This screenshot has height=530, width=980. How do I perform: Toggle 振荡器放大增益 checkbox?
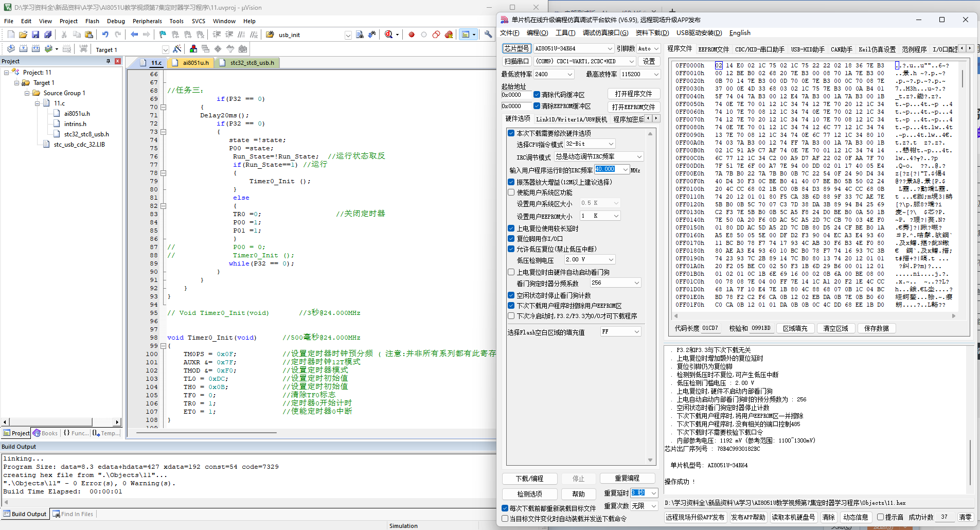511,182
